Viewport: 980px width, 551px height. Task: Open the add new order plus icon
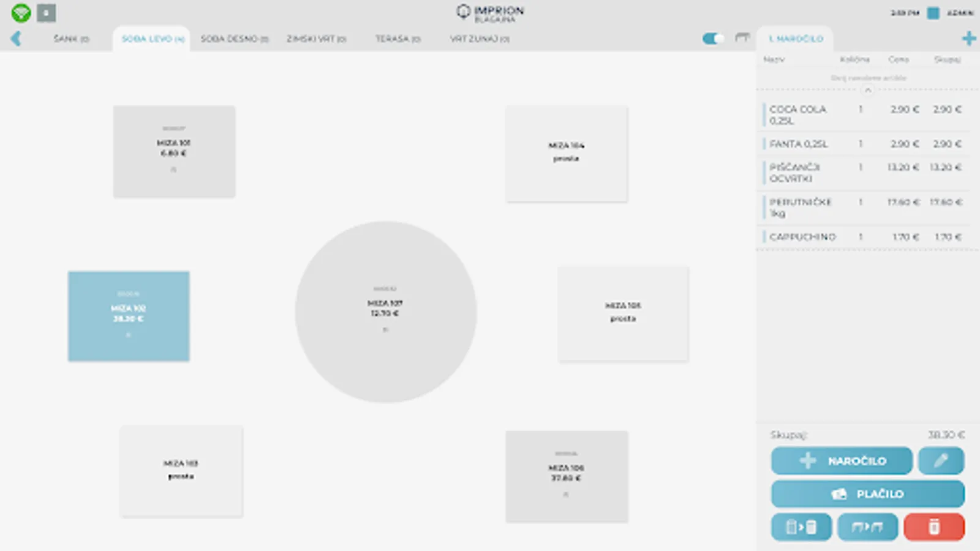(969, 38)
